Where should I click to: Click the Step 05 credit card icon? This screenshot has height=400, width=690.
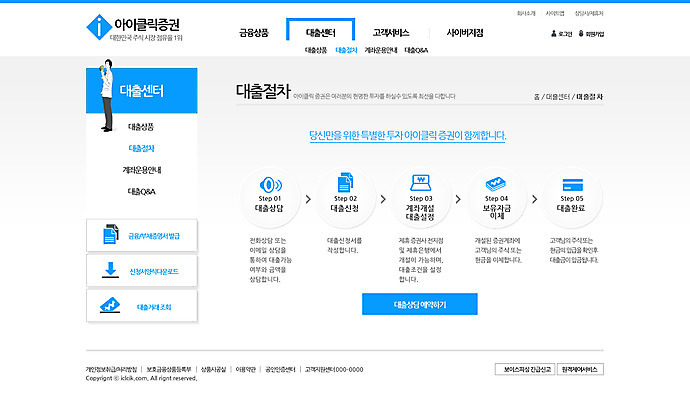point(573,185)
